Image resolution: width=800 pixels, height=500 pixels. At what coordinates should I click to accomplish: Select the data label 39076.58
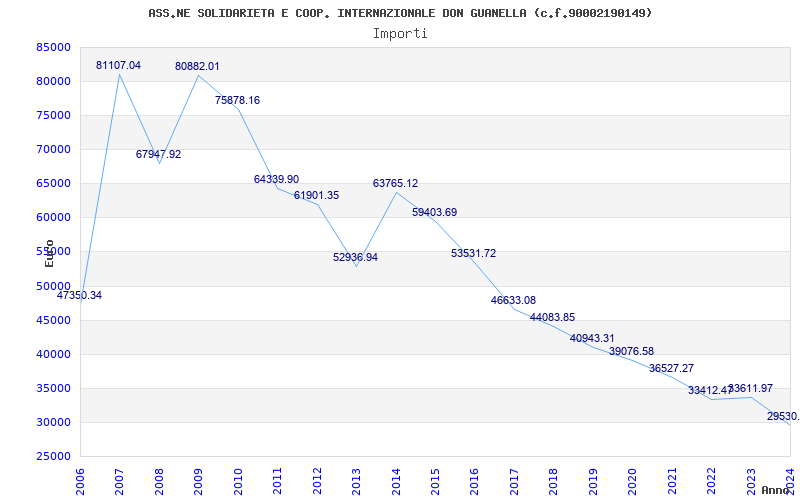pos(632,352)
